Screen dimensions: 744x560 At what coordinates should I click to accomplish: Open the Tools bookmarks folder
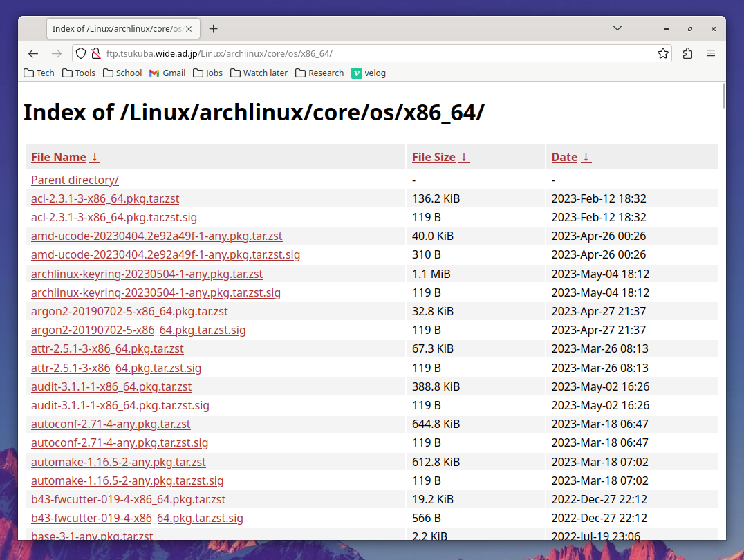coord(79,73)
